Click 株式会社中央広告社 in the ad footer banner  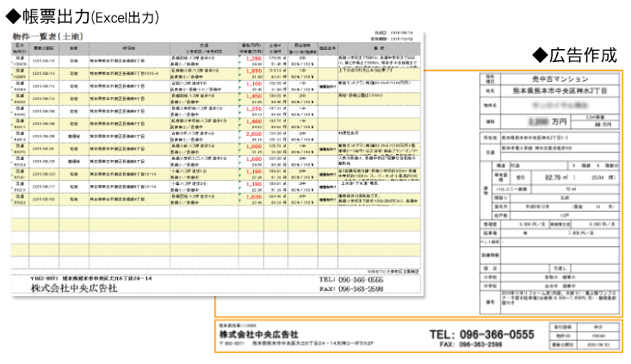259,335
